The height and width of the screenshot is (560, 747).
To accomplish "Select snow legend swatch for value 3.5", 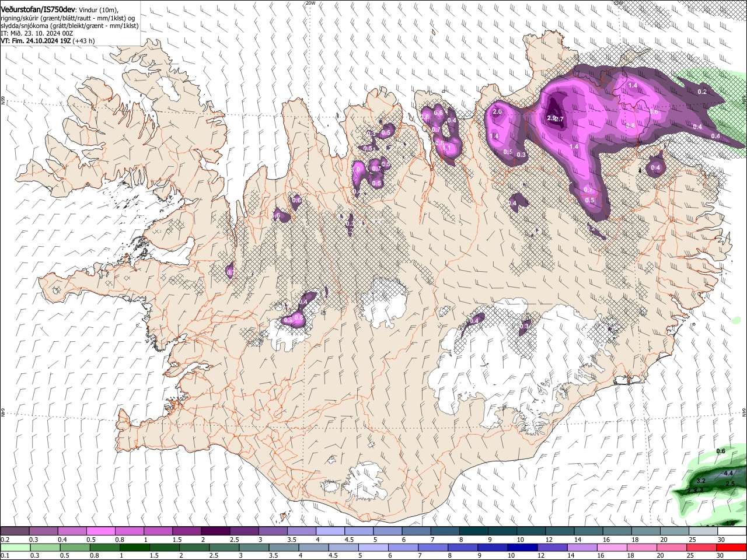I will pyautogui.click(x=301, y=531).
